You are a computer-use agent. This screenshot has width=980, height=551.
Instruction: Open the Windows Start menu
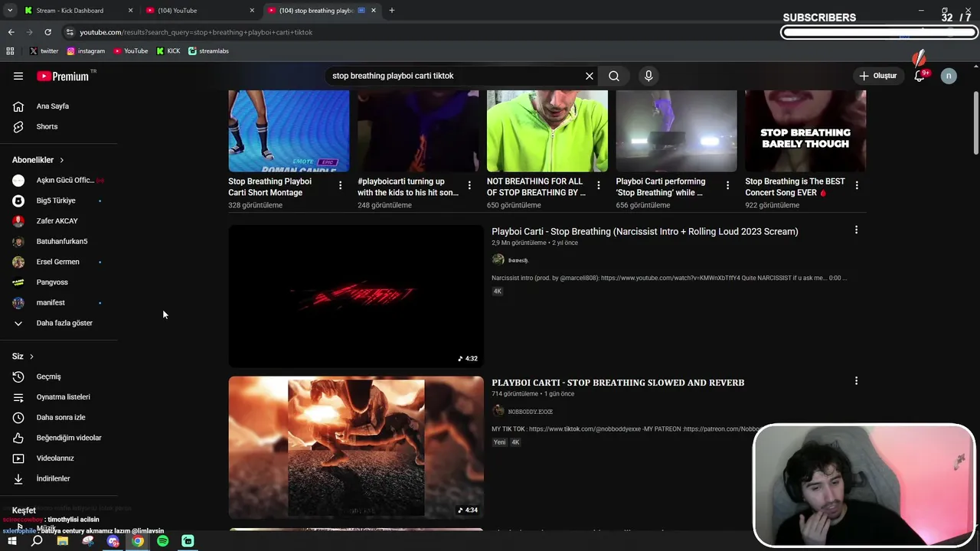tap(11, 541)
